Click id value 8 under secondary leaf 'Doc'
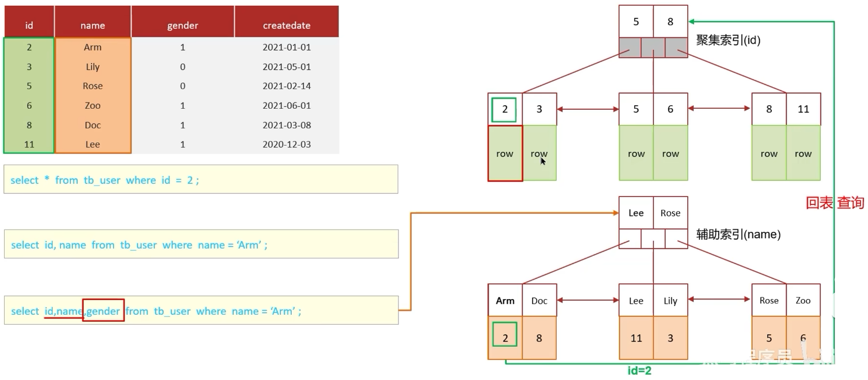Viewport: 868px width, 380px height. [539, 337]
